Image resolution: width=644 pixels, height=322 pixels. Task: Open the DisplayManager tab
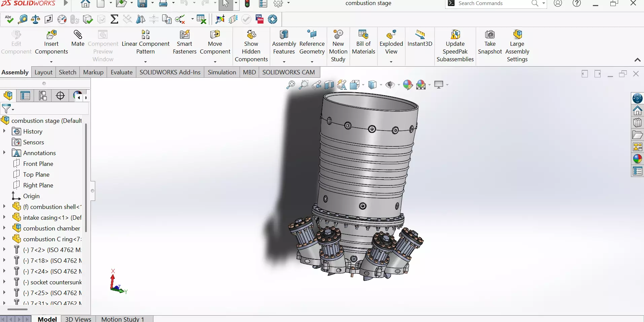click(77, 96)
